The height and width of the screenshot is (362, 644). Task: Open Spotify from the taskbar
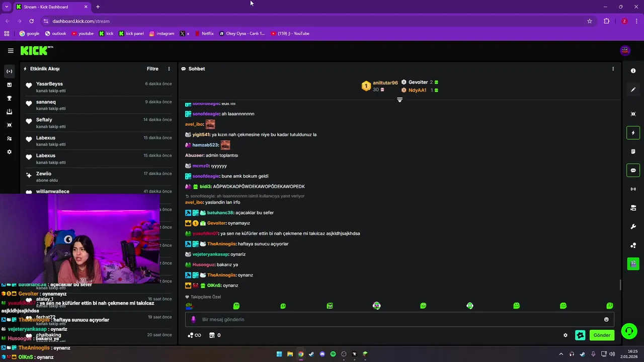(x=333, y=354)
